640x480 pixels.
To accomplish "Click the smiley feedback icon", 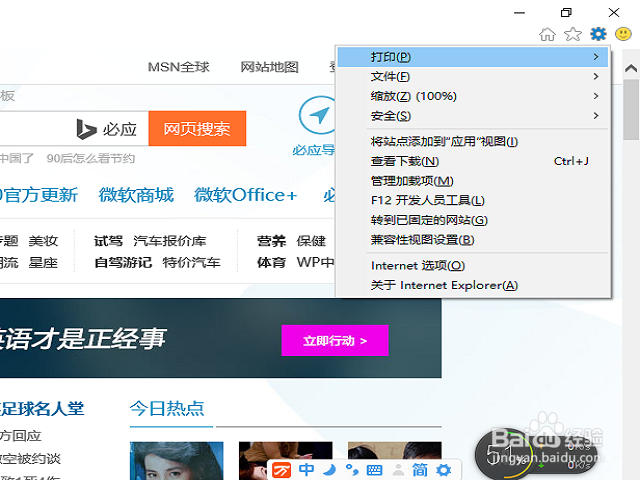I will [x=623, y=34].
